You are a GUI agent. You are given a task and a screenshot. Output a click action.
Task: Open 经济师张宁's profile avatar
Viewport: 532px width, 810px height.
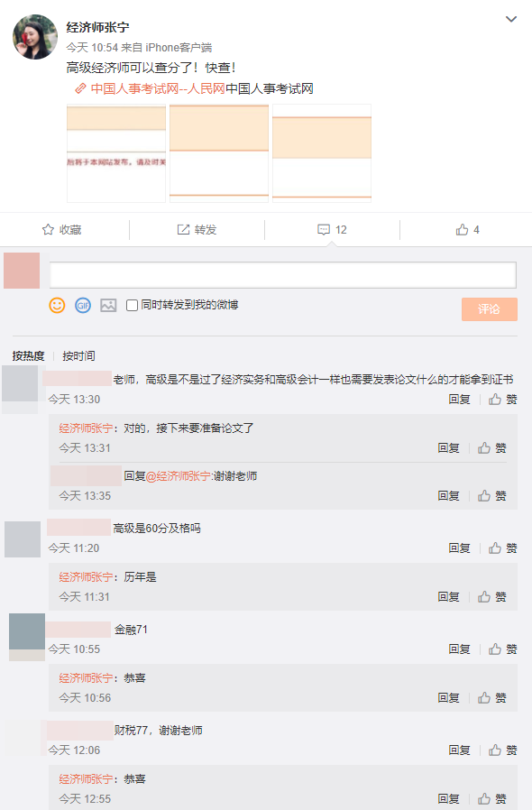tap(35, 37)
